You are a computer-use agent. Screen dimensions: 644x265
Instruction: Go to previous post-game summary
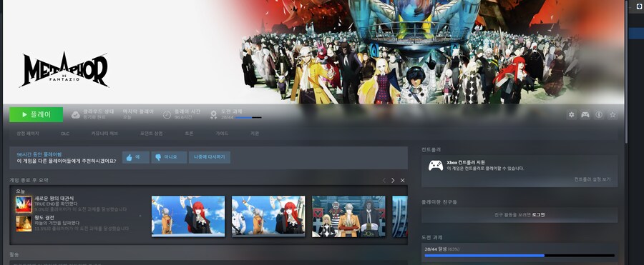pos(384,181)
